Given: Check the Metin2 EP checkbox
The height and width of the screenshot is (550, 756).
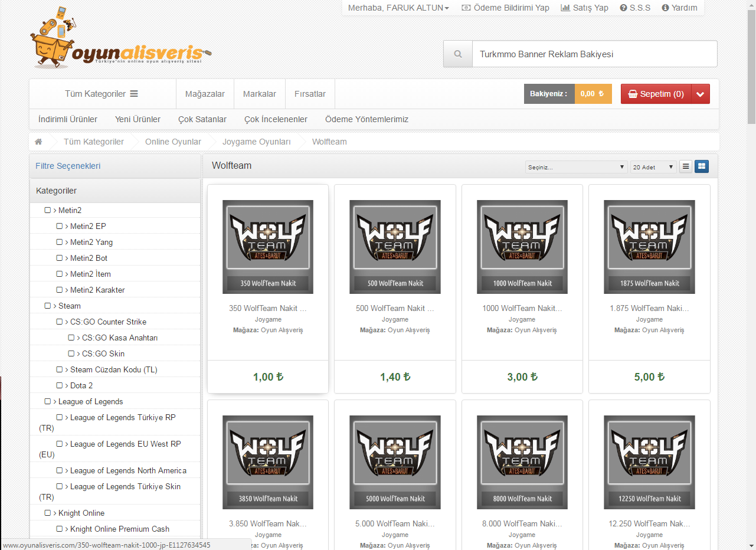Looking at the screenshot, I should (60, 226).
